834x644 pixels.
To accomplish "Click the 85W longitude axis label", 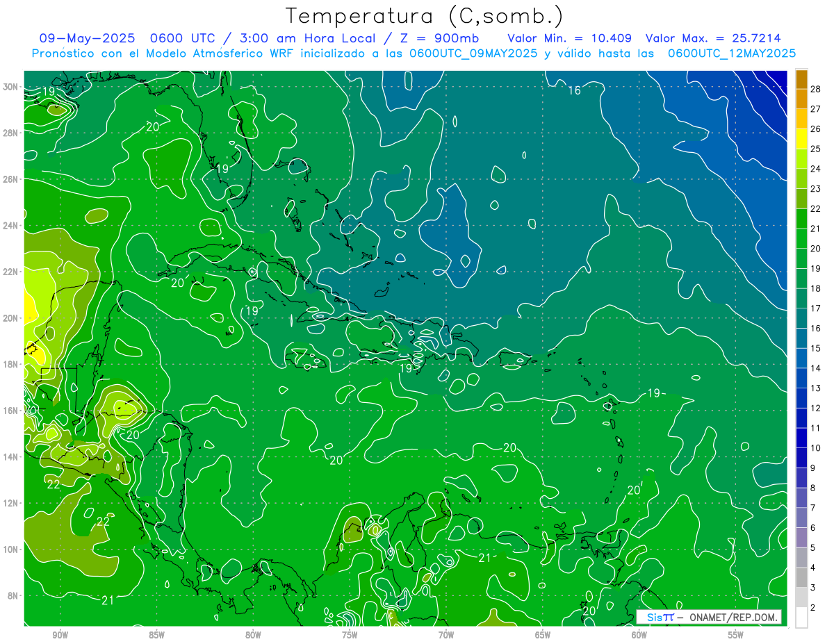I will (x=156, y=634).
